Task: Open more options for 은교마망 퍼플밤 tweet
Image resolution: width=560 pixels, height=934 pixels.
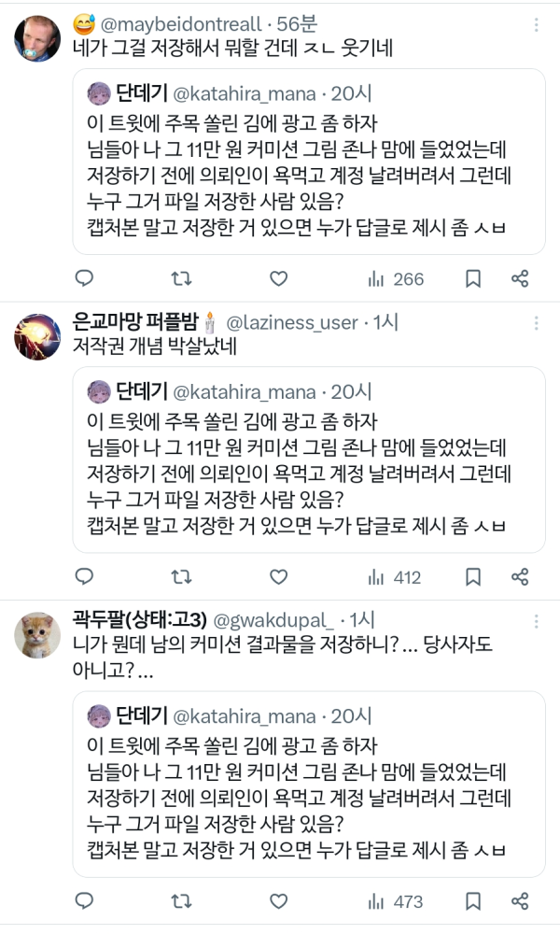Action: pyautogui.click(x=536, y=323)
